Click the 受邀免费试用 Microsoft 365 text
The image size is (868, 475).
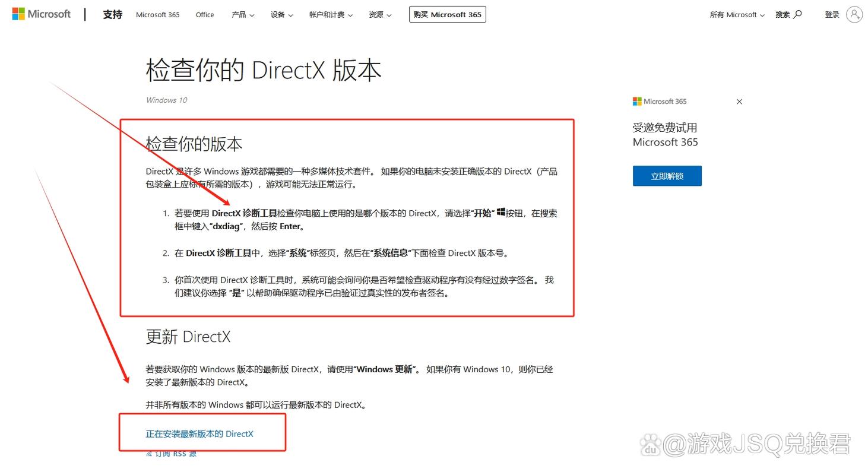666,135
